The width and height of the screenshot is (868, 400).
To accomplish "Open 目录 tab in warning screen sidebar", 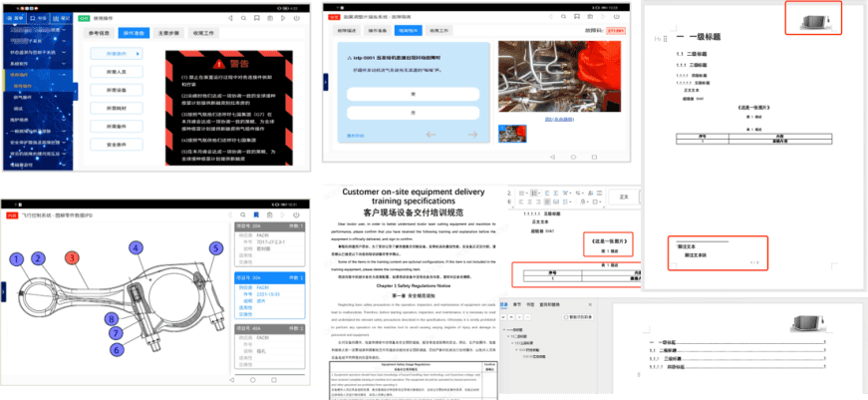I will (x=14, y=18).
